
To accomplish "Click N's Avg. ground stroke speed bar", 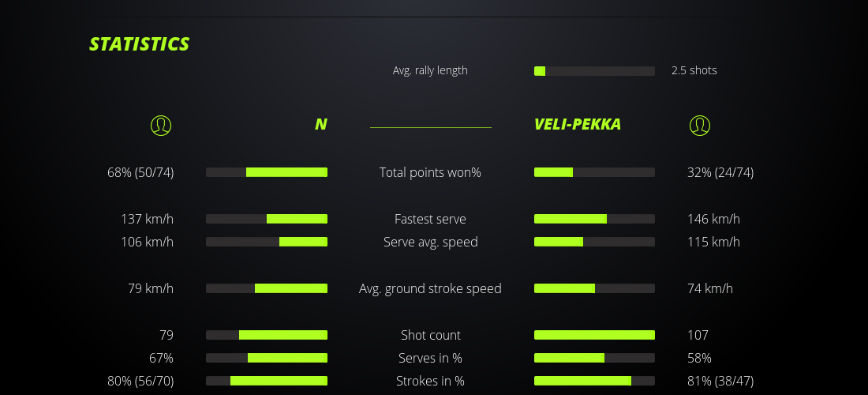I will coord(267,288).
